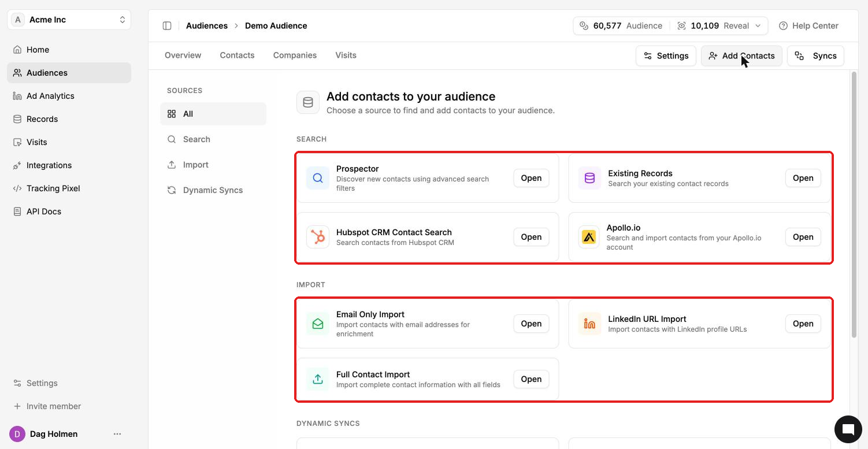The image size is (868, 449).
Task: Open user menu three-dots icon
Action: point(117,434)
